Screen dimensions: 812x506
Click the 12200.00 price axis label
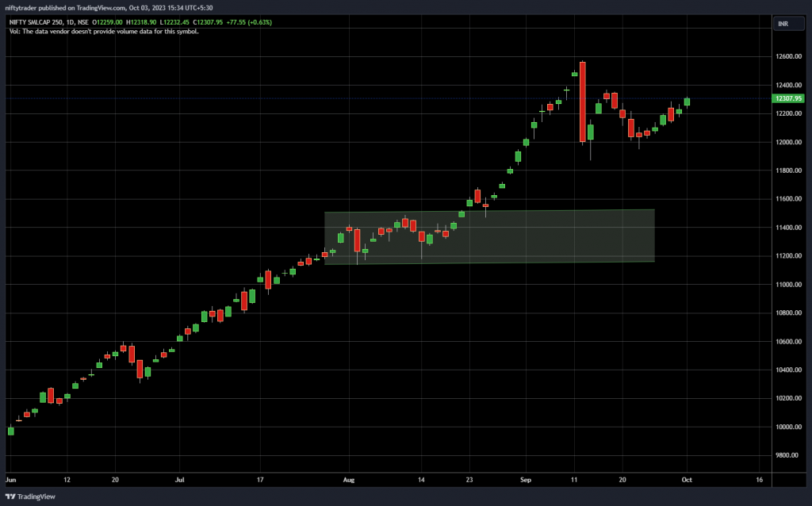pos(788,113)
